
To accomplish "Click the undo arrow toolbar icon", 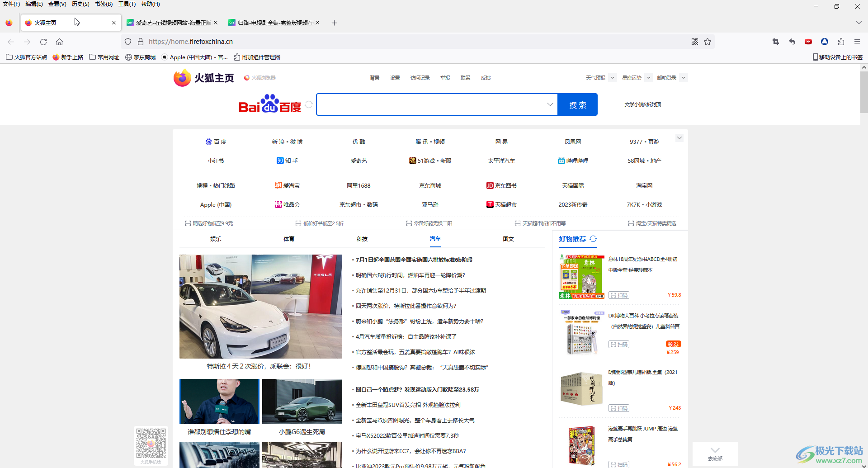I will tap(792, 42).
